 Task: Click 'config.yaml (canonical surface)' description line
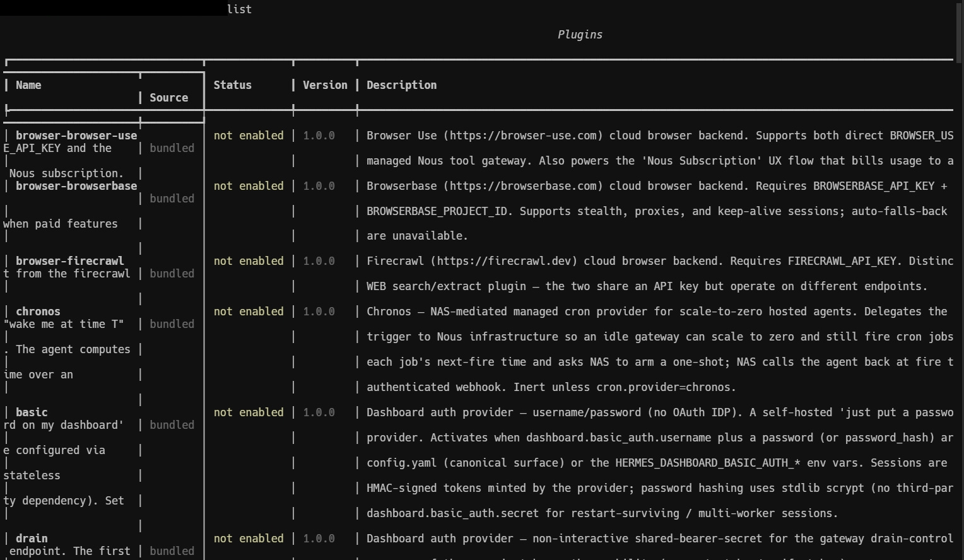click(657, 463)
